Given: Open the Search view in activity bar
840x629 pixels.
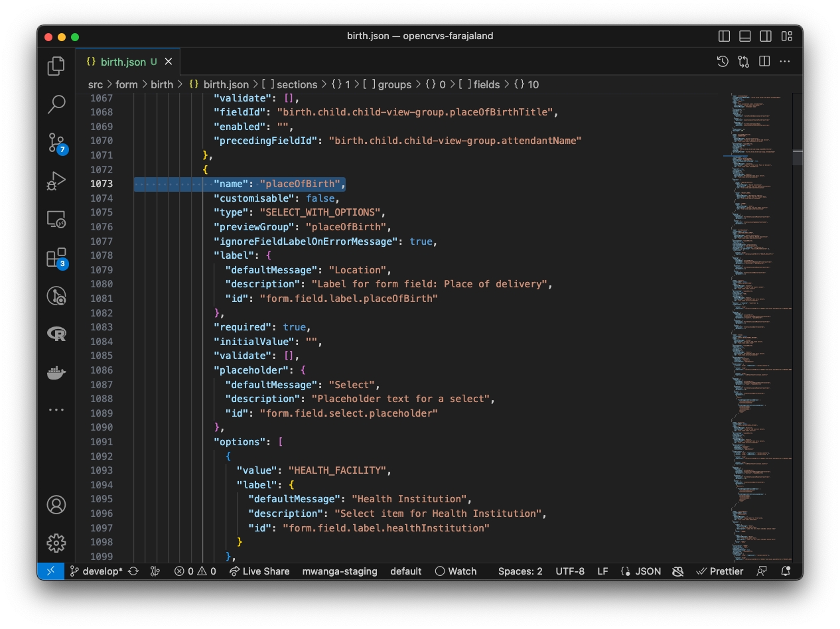Looking at the screenshot, I should [x=56, y=104].
